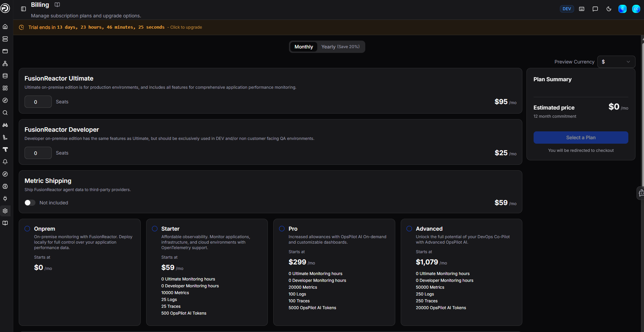Screen dimensions: 644x332
Task: Switch theme with the moon icon
Action: [x=609, y=9]
